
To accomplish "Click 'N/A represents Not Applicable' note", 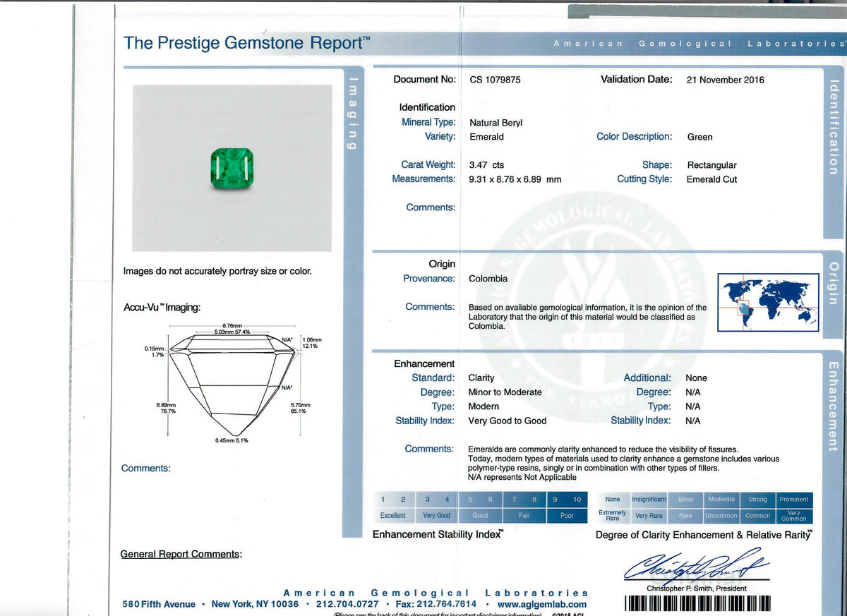I will coord(522,477).
